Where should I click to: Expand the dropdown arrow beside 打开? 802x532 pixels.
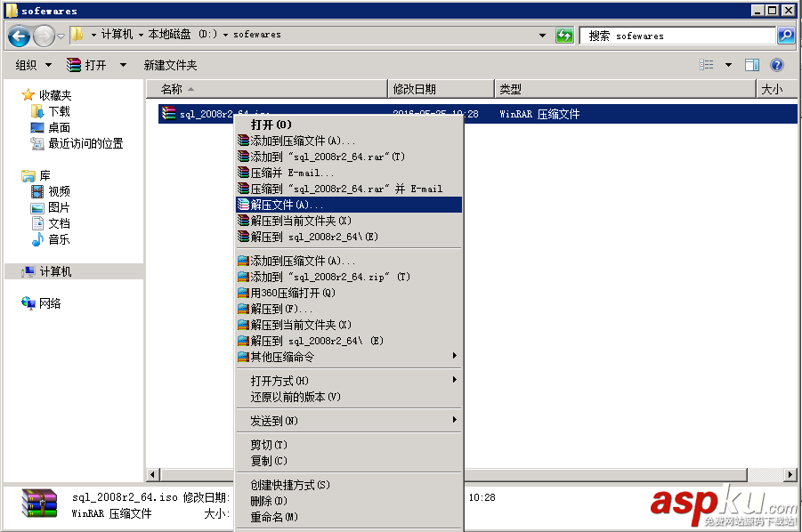[123, 65]
